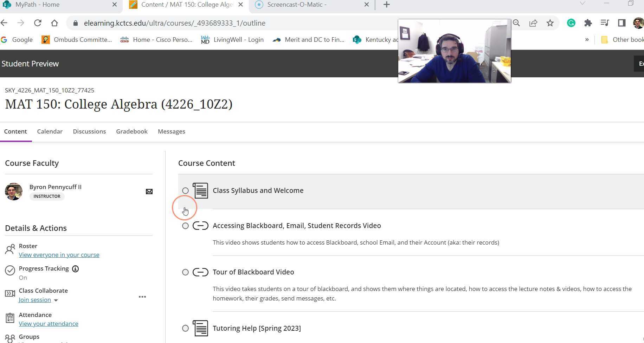
Task: Open the Class Collaborate ellipsis menu
Action: click(142, 297)
